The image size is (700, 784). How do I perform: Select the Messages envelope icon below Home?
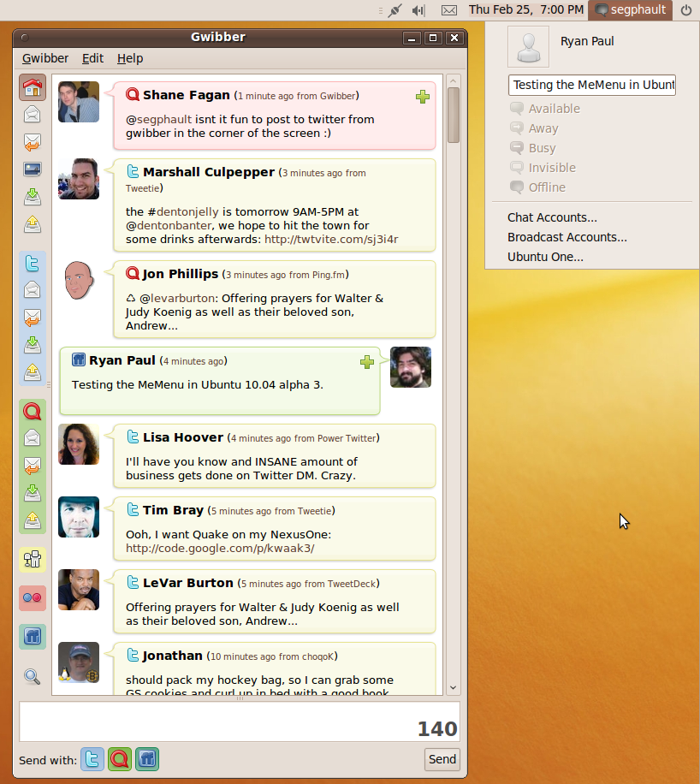click(x=33, y=115)
